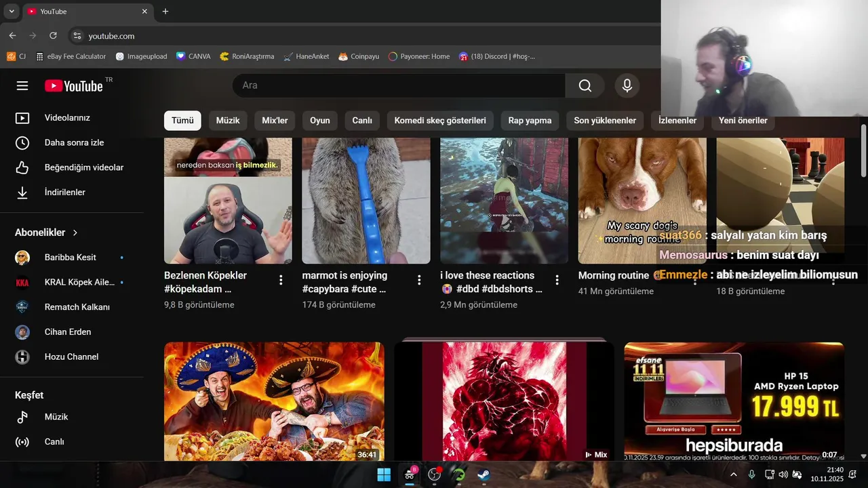Open Morning routine dog short thumbnail
This screenshot has width=868, height=488.
[642, 201]
